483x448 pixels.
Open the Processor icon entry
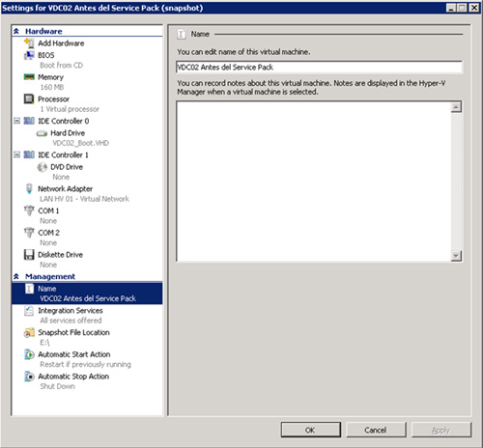(x=29, y=98)
